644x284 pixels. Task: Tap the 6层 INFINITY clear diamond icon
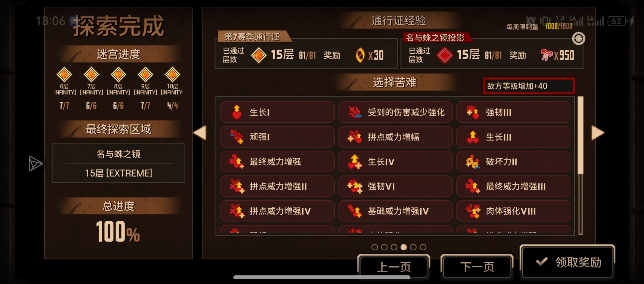(64, 74)
